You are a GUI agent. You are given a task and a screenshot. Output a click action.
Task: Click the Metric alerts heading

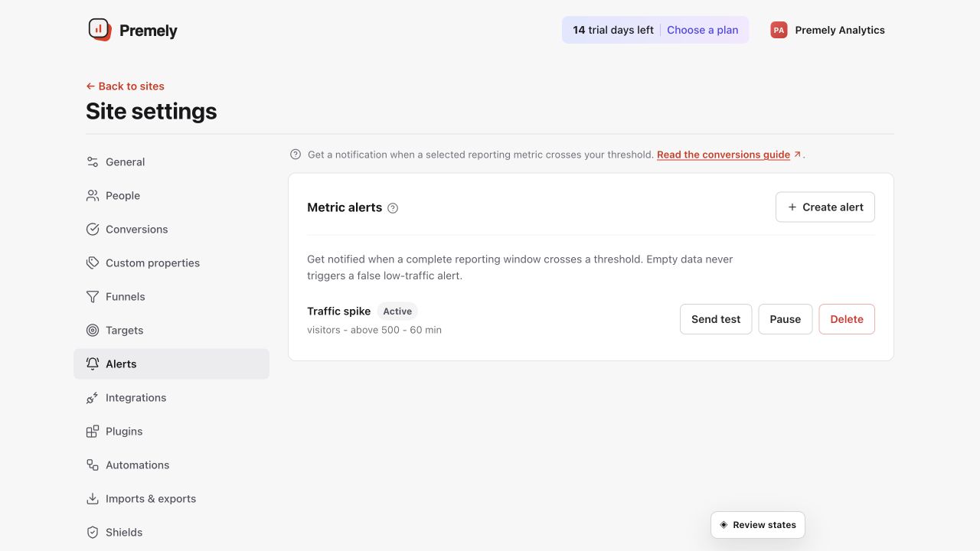tap(345, 207)
